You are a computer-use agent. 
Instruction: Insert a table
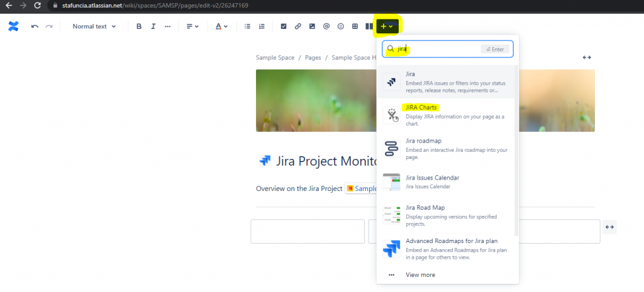(355, 26)
